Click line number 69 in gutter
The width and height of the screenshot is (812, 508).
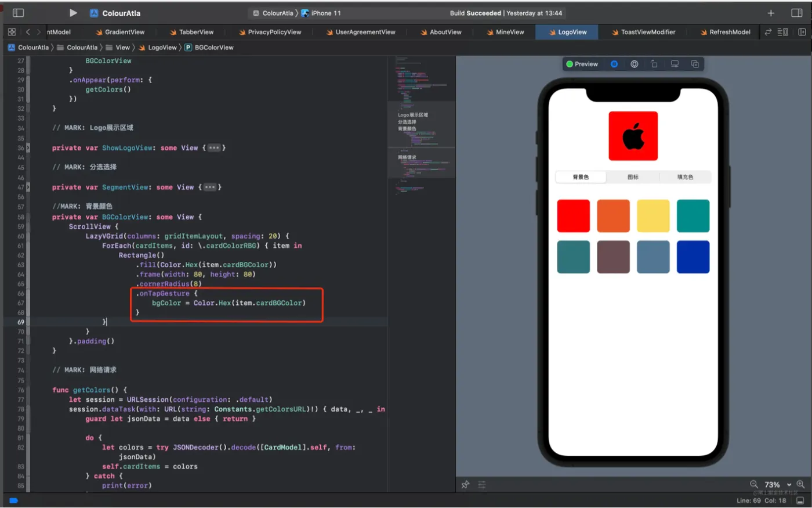point(20,322)
